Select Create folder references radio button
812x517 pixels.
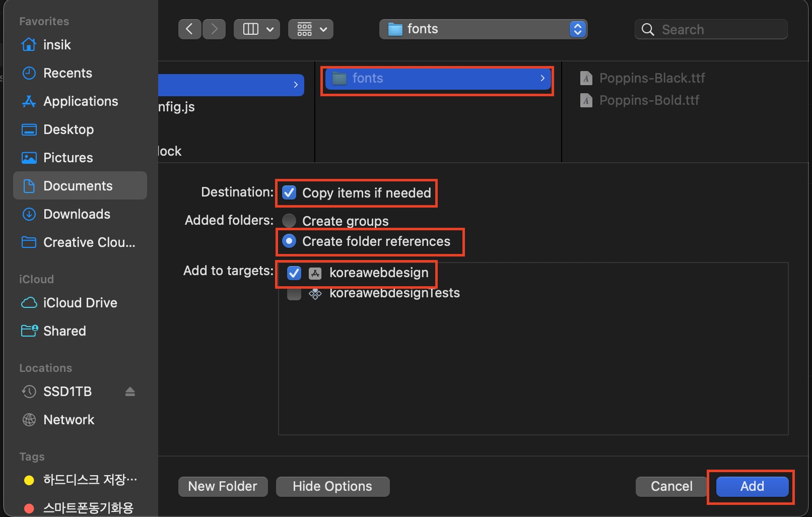pyautogui.click(x=289, y=241)
